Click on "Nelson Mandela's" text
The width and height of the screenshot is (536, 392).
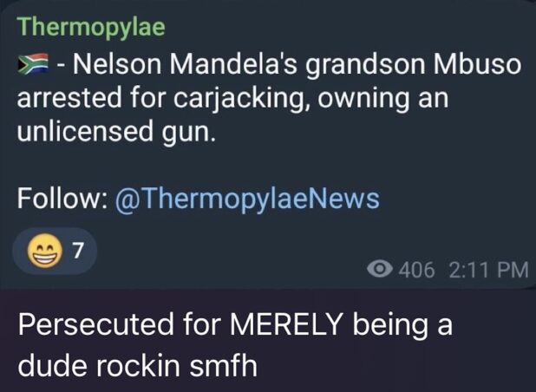[x=174, y=66]
